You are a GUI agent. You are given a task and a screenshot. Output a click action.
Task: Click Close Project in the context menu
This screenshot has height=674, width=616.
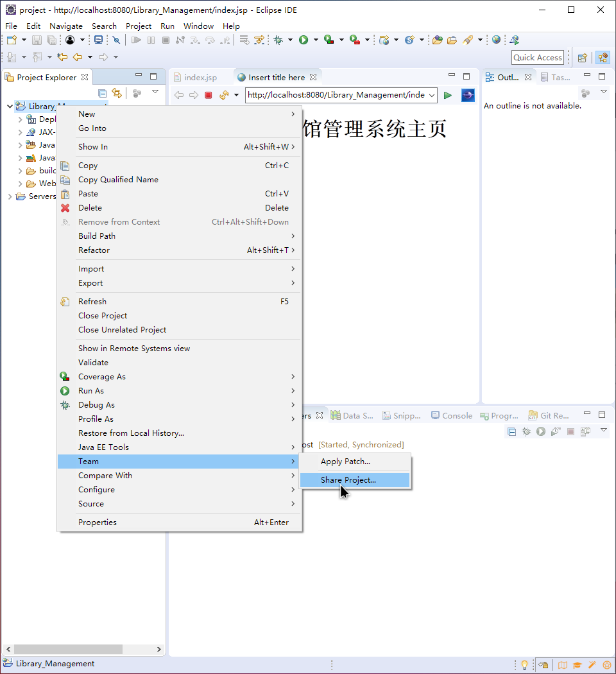click(x=179, y=316)
